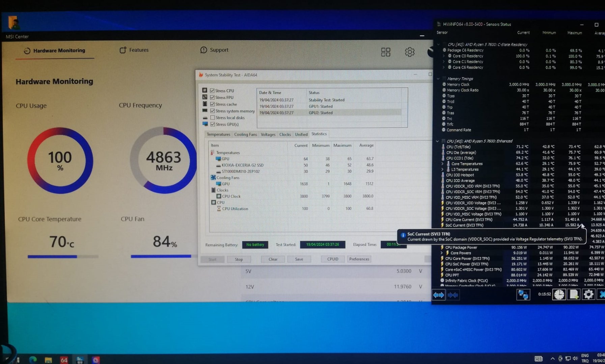Click the CPU Usage circular gauge
The image size is (605, 364).
(x=60, y=160)
